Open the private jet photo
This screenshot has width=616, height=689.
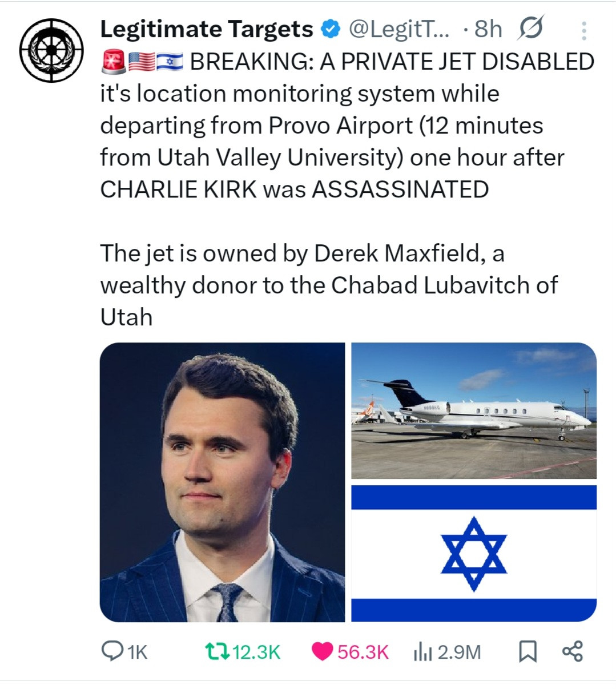click(x=473, y=410)
